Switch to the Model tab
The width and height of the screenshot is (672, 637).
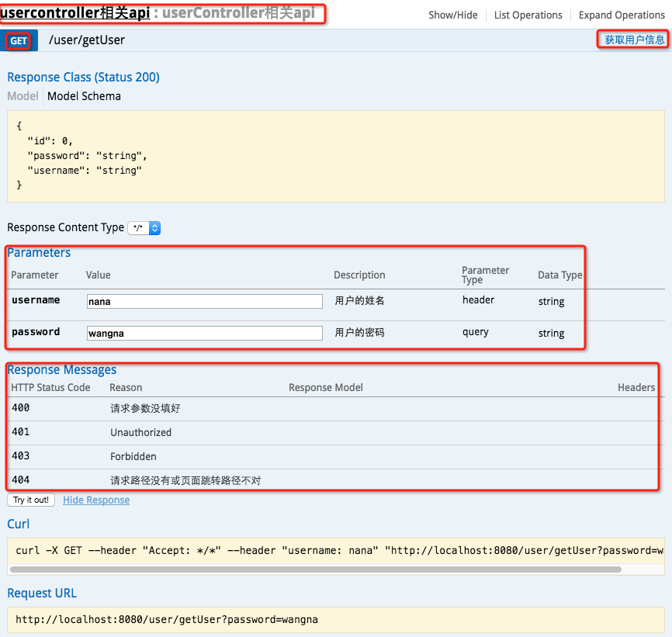point(23,96)
